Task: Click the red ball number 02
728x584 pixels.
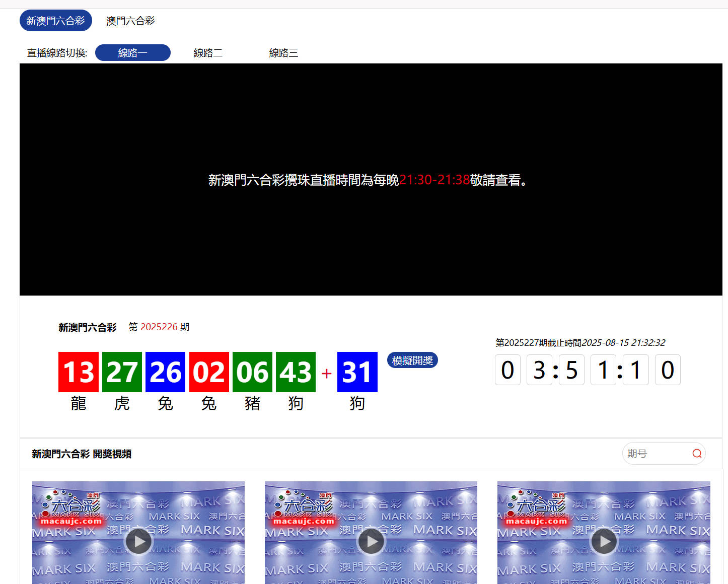Action: coord(209,372)
